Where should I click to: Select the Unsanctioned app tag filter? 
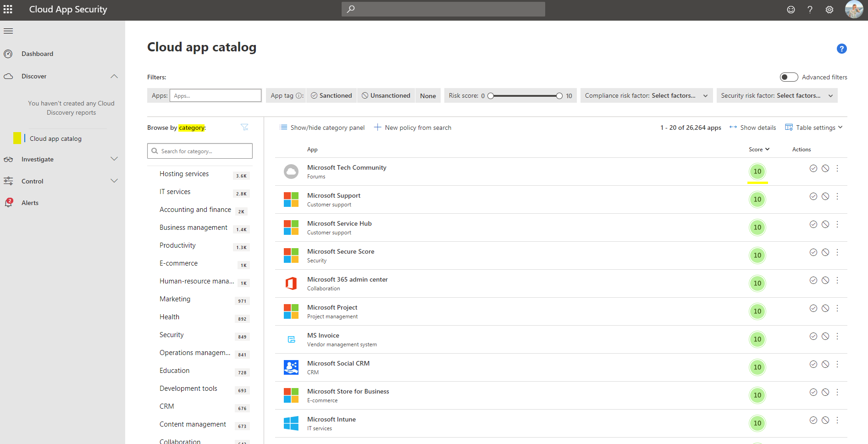[x=386, y=95]
